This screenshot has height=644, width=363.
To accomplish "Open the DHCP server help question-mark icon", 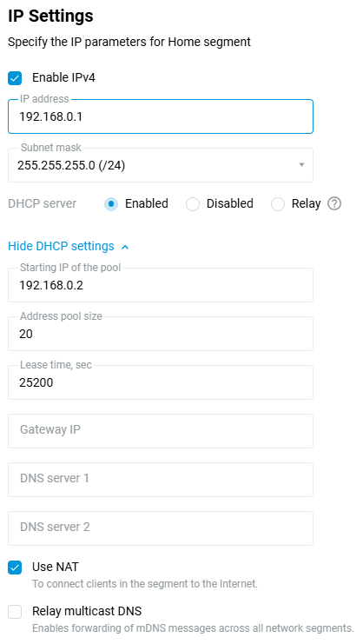I will pos(334,203).
